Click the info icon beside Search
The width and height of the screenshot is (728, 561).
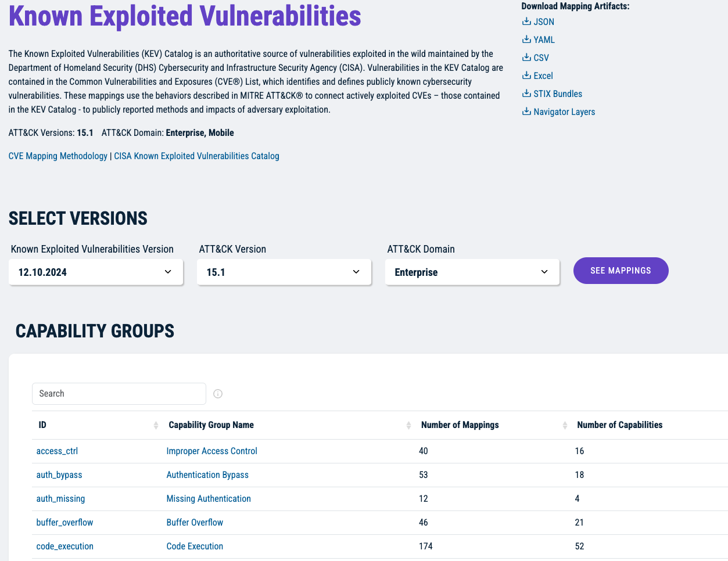(x=218, y=394)
